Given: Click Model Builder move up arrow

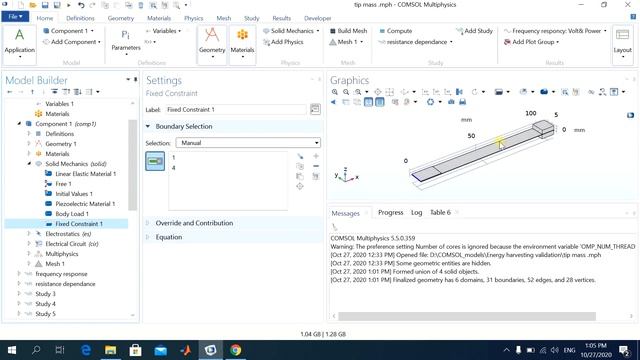Looking at the screenshot, I should click(x=32, y=92).
